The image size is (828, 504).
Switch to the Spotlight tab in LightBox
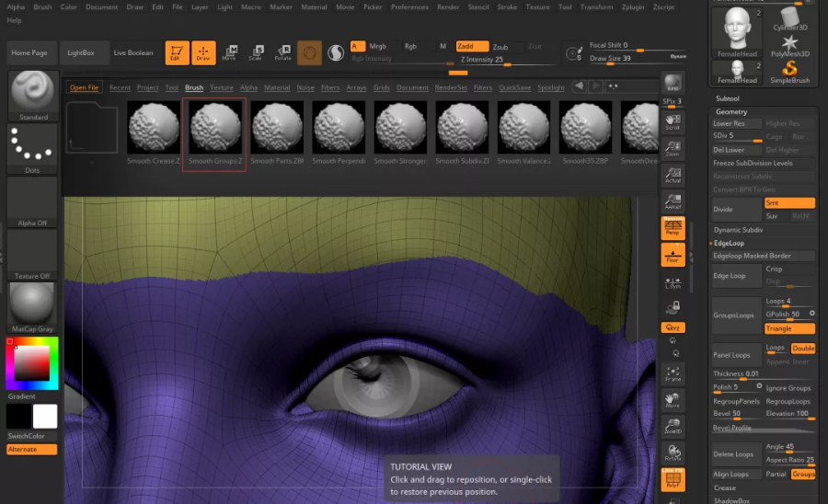[x=551, y=87]
